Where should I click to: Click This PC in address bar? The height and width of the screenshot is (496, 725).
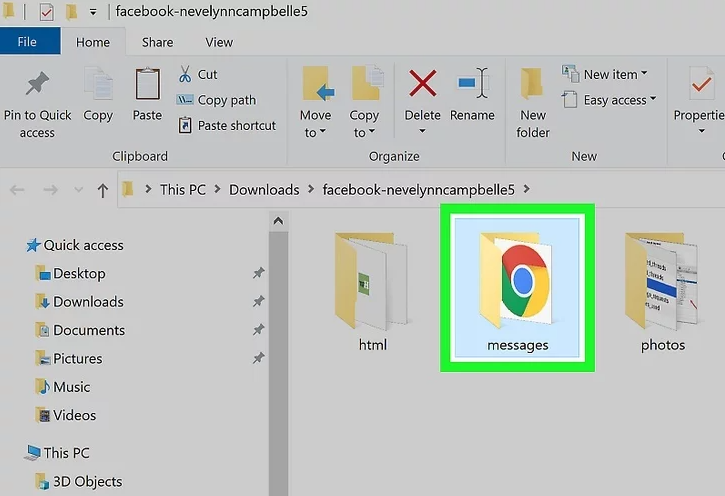[183, 190]
